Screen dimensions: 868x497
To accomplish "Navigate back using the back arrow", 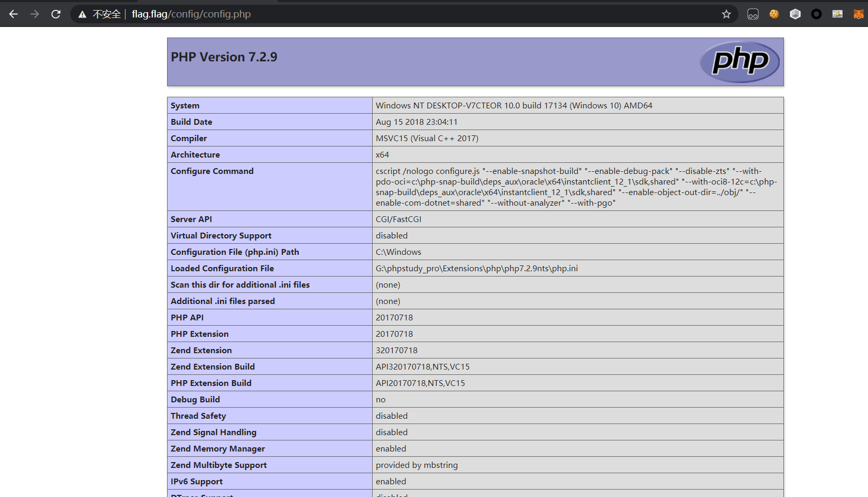I will [13, 14].
